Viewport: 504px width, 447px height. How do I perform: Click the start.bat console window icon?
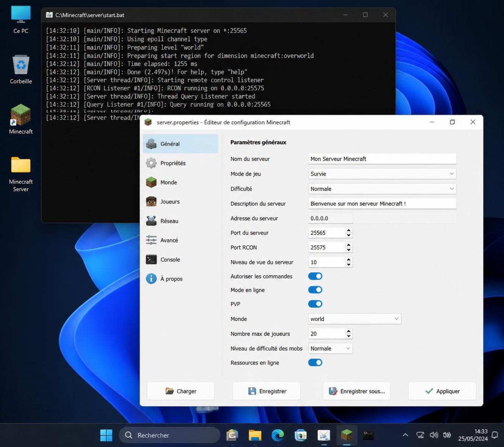49,15
